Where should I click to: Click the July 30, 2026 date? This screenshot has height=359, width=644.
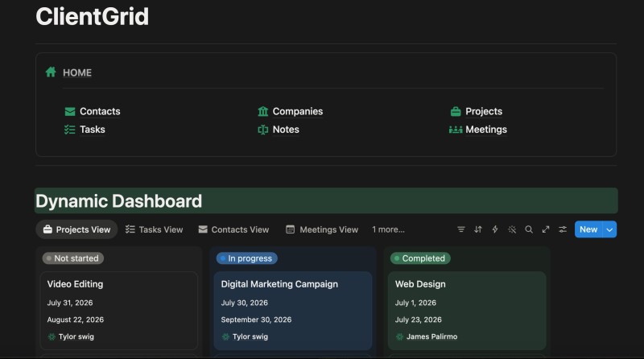(245, 303)
